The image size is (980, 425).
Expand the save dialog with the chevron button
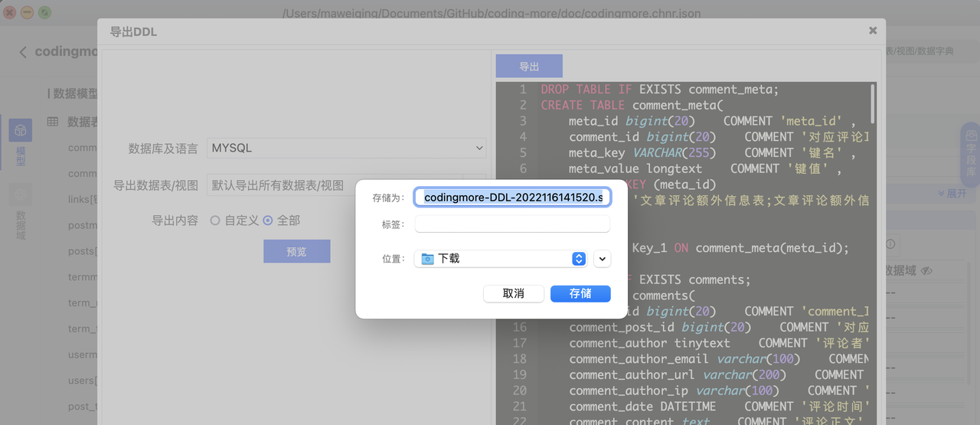tap(603, 259)
